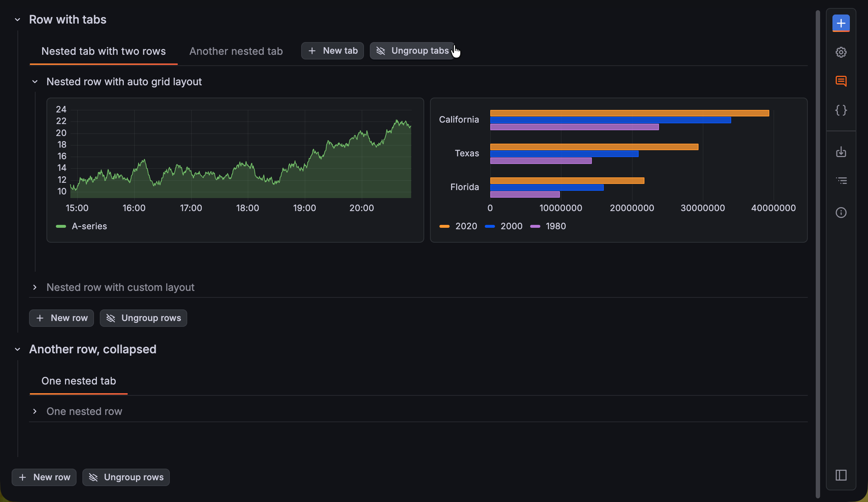Hide A-series using its legend entry
The width and height of the screenshot is (868, 502).
click(x=89, y=226)
